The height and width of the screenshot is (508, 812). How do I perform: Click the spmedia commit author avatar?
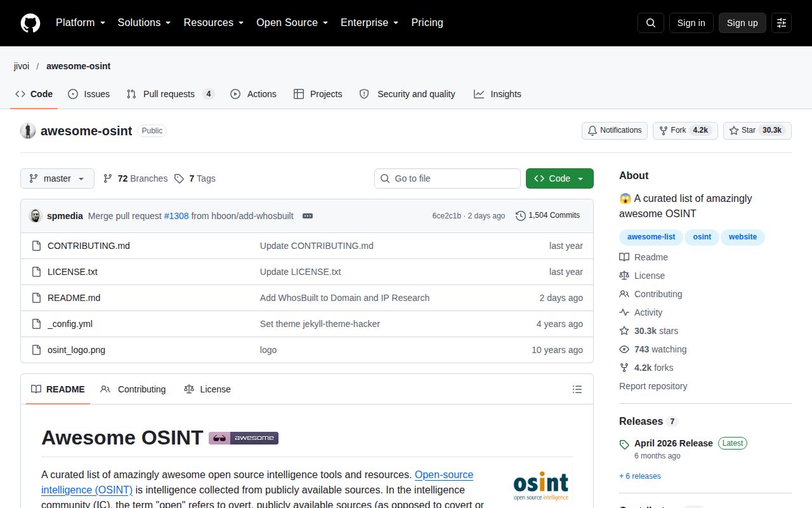[x=36, y=216]
